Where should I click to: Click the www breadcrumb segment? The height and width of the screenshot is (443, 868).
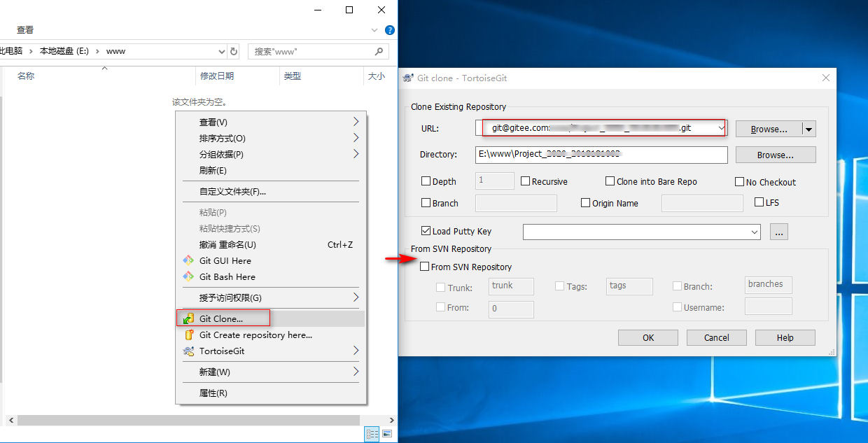115,51
